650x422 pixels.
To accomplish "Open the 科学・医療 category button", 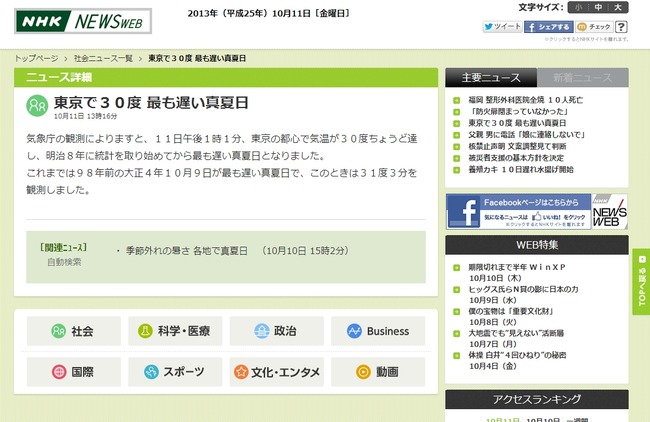I will (175, 331).
